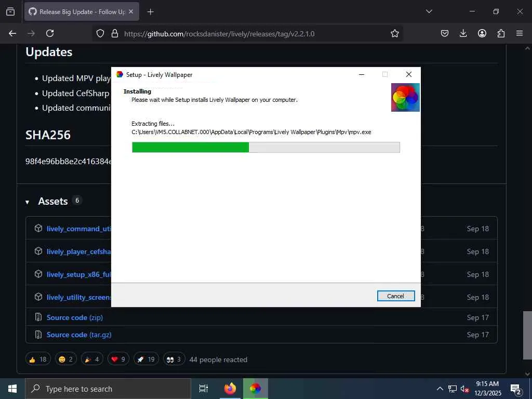Open lively_utility_screen asset link
Screen dimensions: 532x399
79,297
